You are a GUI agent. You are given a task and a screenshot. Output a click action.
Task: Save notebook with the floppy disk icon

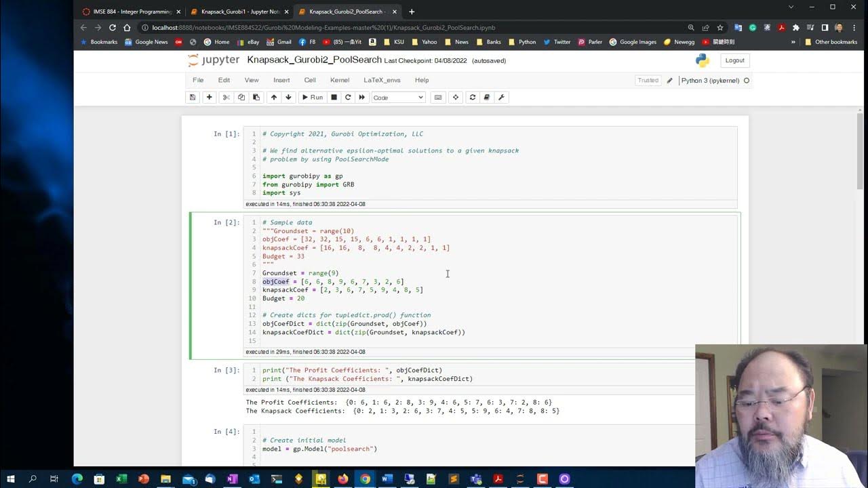coord(193,98)
